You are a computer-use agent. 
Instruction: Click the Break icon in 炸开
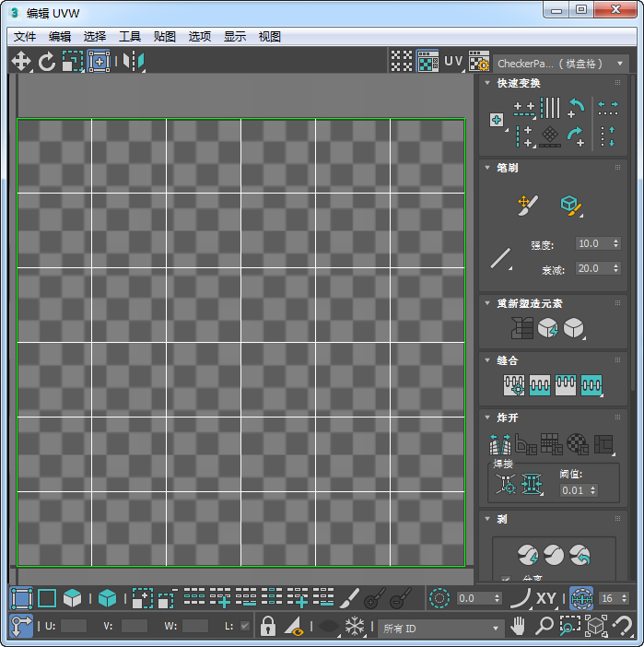[x=500, y=444]
